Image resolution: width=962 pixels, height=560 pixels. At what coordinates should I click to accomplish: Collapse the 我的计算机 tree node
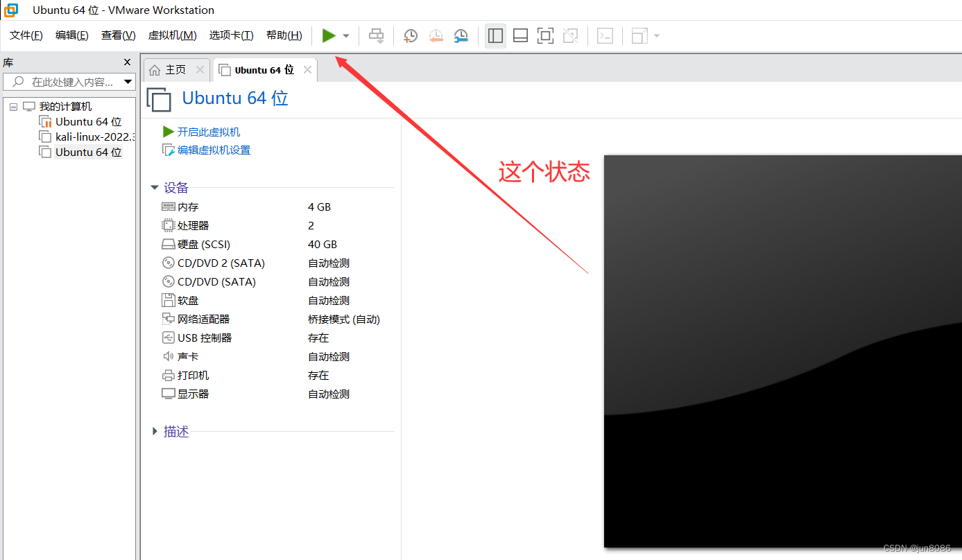[x=13, y=107]
